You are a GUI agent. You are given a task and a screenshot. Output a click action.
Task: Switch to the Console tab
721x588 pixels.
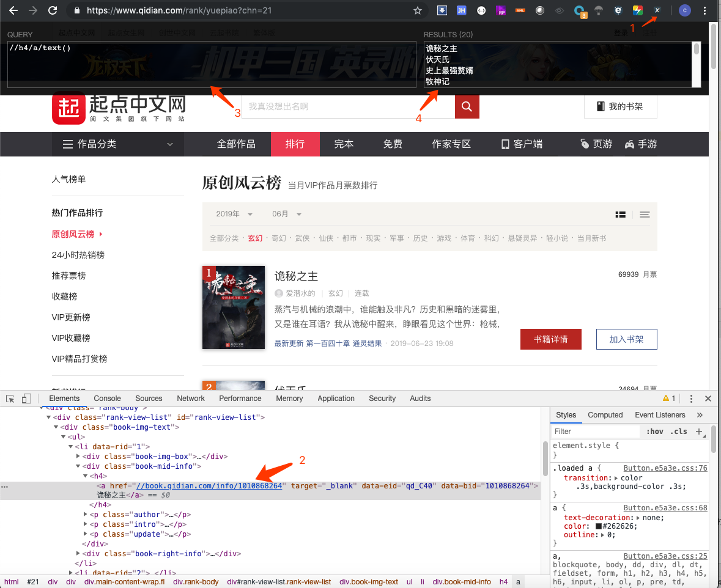[107, 399]
